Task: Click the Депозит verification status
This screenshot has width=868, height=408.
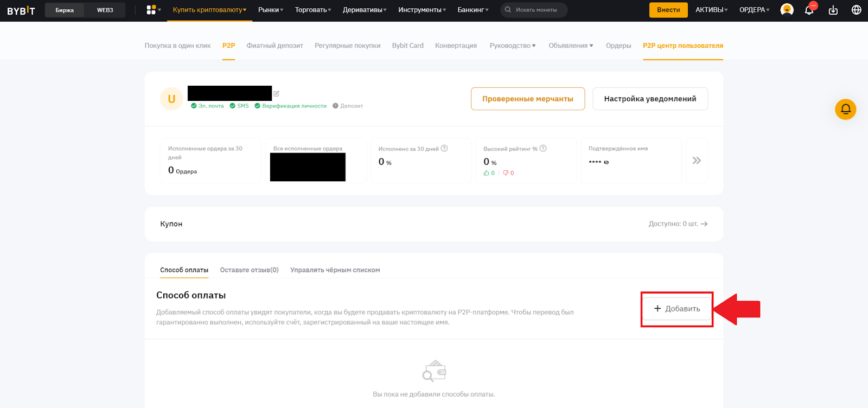Action: tap(348, 106)
